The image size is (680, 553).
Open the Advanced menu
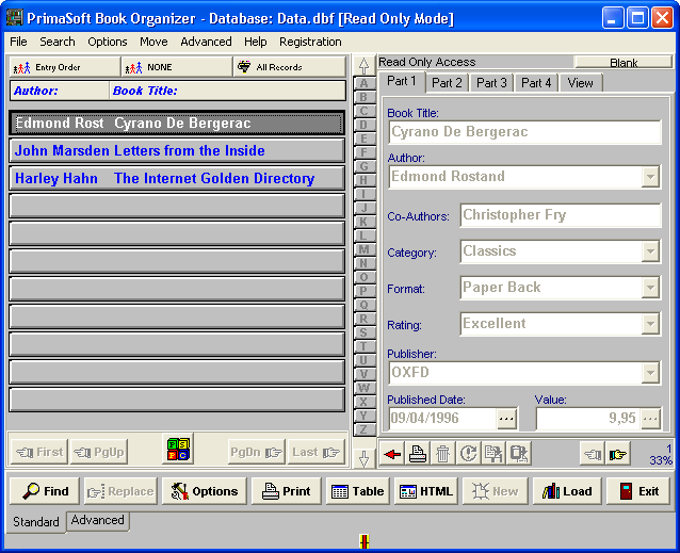206,42
